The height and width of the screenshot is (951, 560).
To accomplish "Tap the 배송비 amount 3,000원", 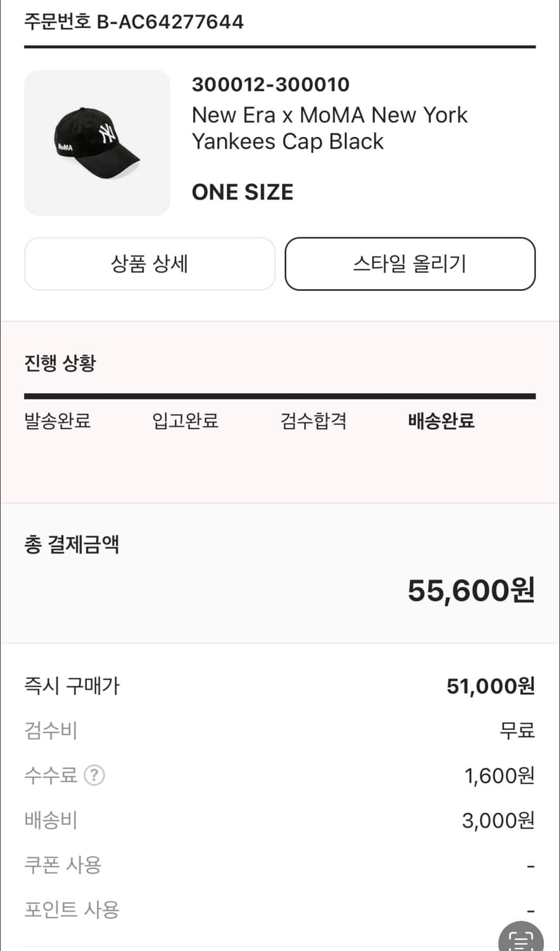I will click(498, 821).
